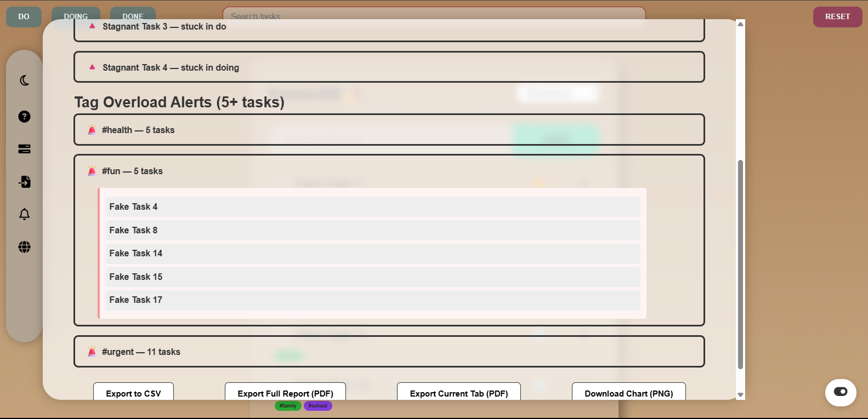The height and width of the screenshot is (419, 868).
Task: Select Fake Task 8 row
Action: [373, 230]
